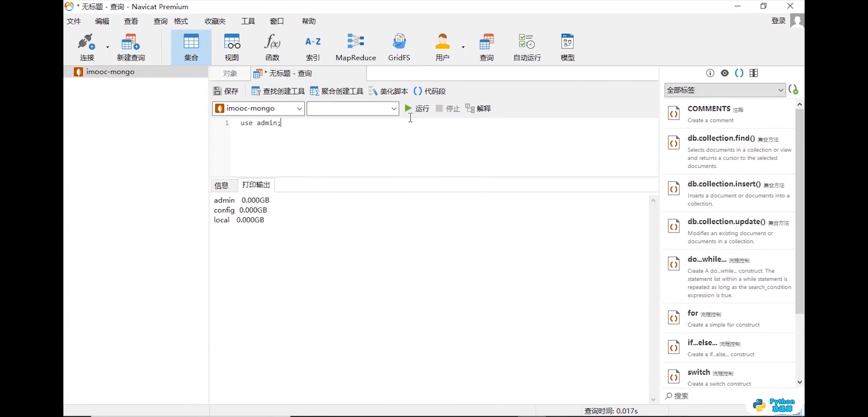Expand the imooc-mongo connection dropdown
This screenshot has width=868, height=417.
click(x=299, y=108)
